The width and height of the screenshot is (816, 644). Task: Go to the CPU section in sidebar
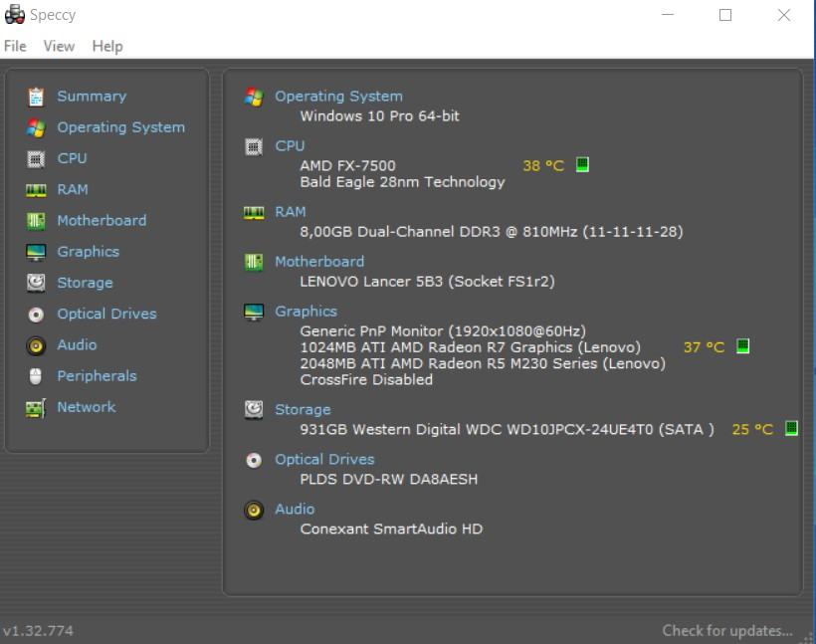tap(72, 158)
